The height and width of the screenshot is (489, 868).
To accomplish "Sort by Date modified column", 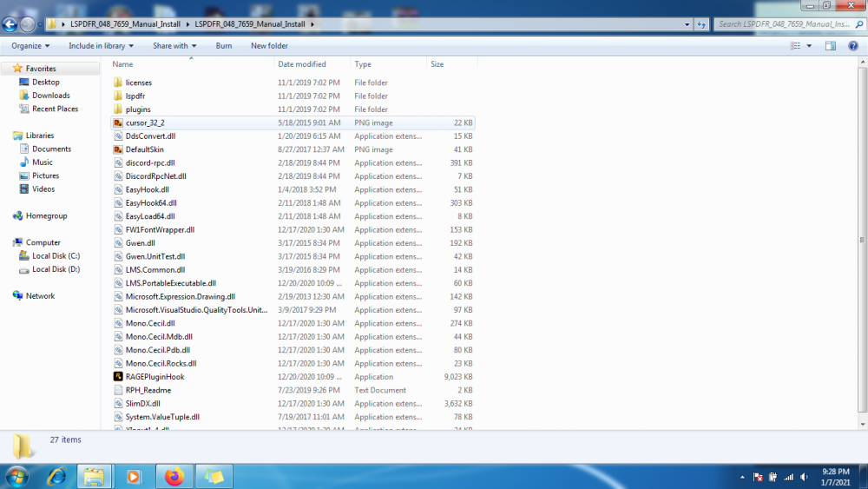I will coord(302,64).
